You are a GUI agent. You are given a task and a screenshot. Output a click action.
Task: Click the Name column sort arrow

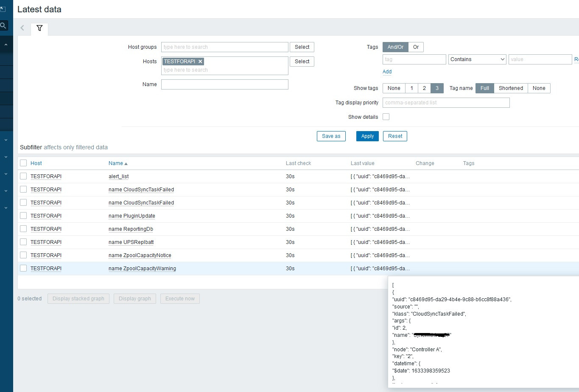[x=126, y=164]
